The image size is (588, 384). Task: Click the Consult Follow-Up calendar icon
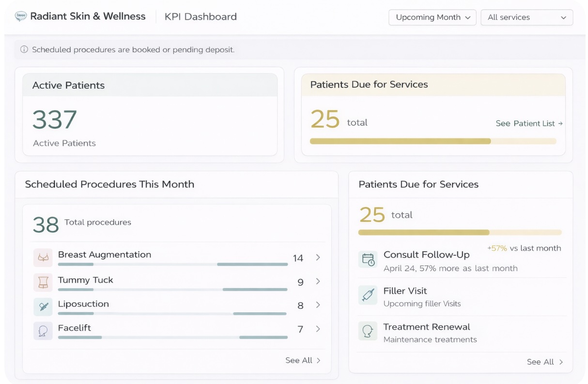click(367, 259)
